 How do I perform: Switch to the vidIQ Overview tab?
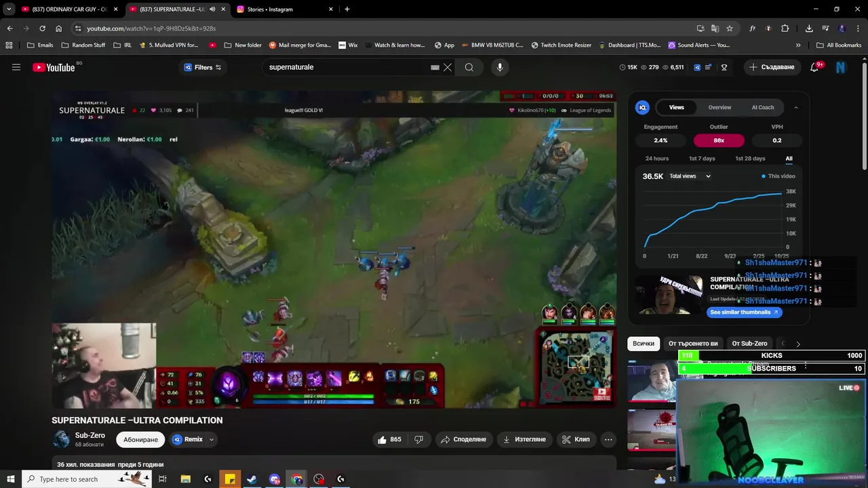click(x=719, y=107)
